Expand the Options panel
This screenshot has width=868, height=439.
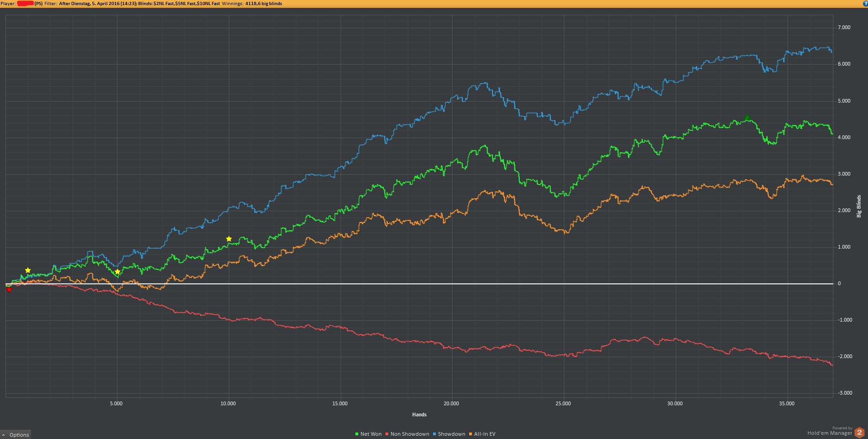(15, 435)
